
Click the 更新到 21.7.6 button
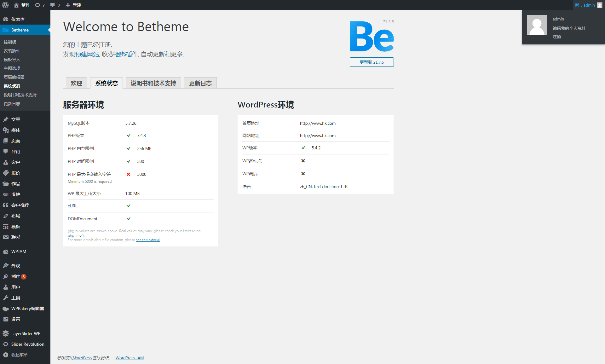pos(372,62)
